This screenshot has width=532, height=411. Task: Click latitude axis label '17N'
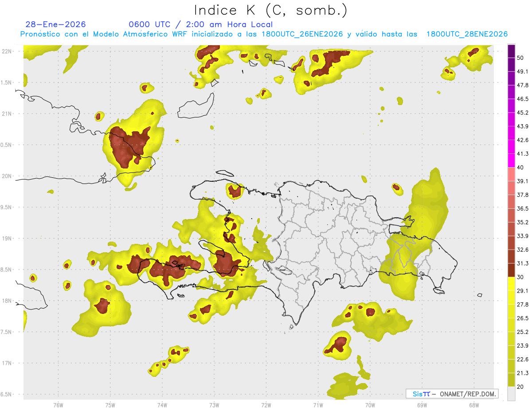pos(7,363)
